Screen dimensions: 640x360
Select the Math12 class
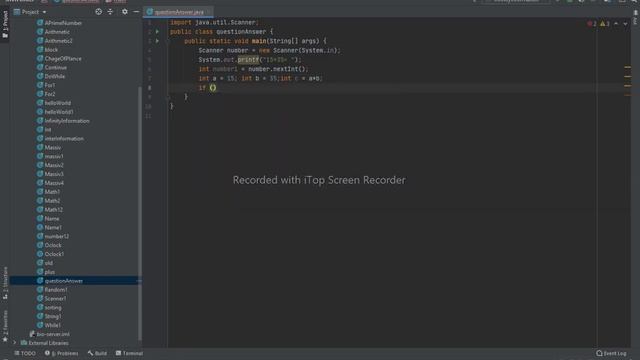pyautogui.click(x=49, y=209)
